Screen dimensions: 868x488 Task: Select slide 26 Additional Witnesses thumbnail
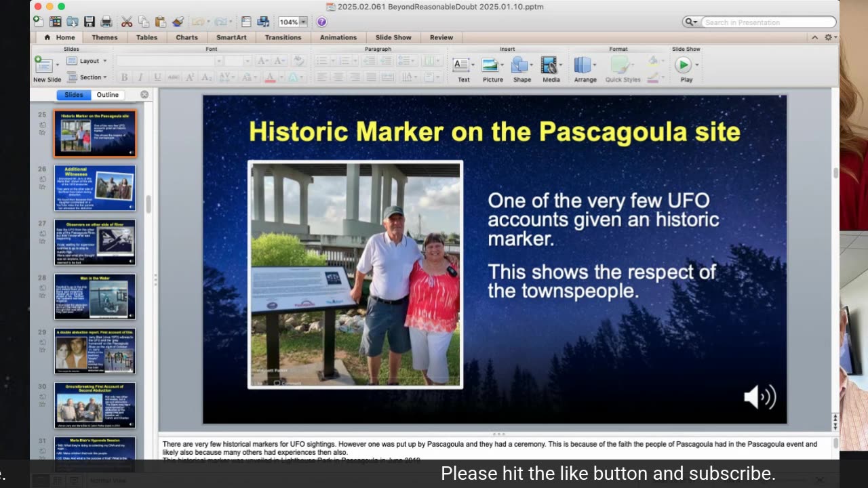(95, 188)
